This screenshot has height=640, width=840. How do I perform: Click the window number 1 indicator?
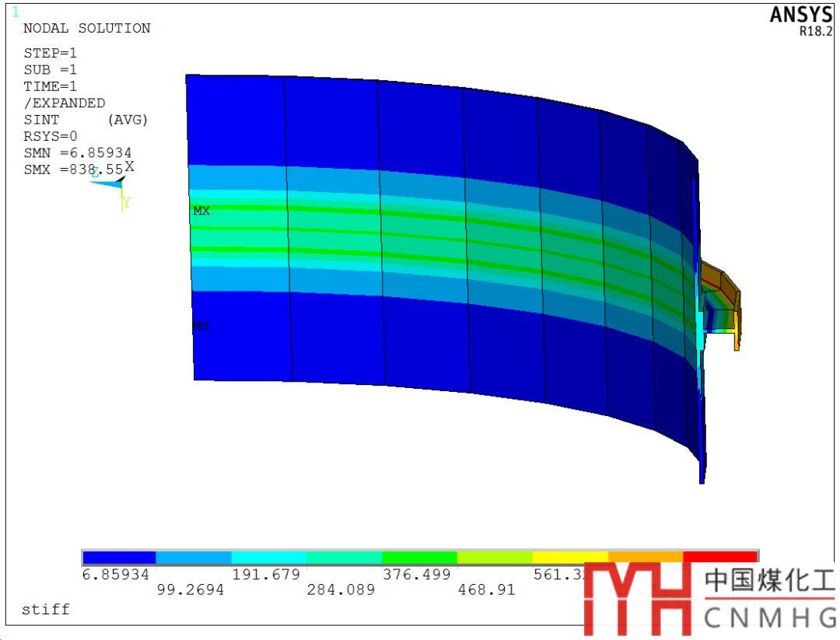(x=16, y=12)
